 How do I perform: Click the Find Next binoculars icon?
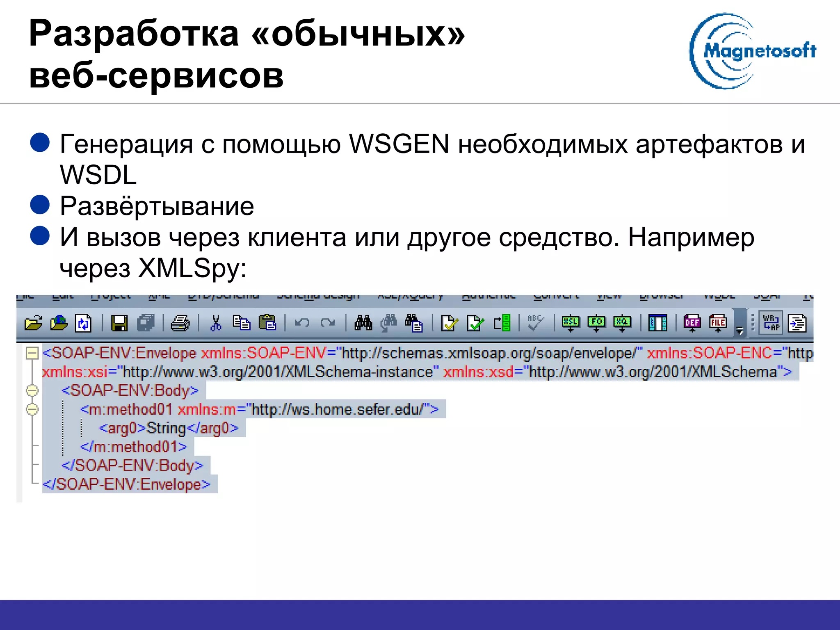(388, 323)
